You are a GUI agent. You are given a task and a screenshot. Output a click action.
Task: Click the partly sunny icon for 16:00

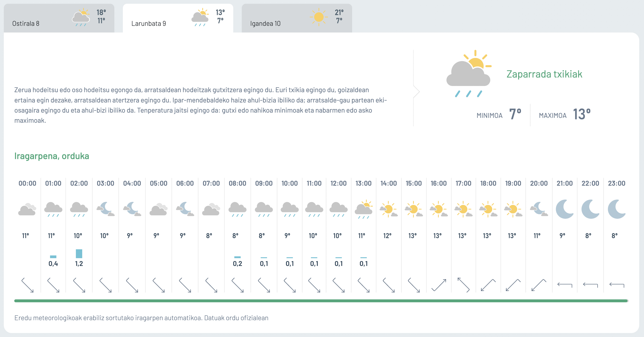click(x=439, y=209)
